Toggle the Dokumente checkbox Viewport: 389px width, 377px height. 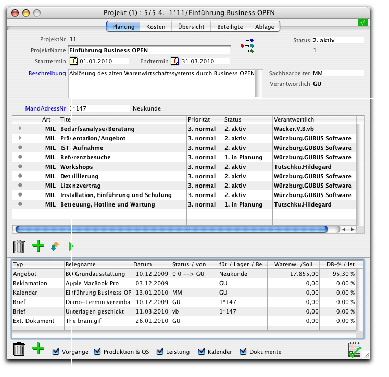coord(243,352)
